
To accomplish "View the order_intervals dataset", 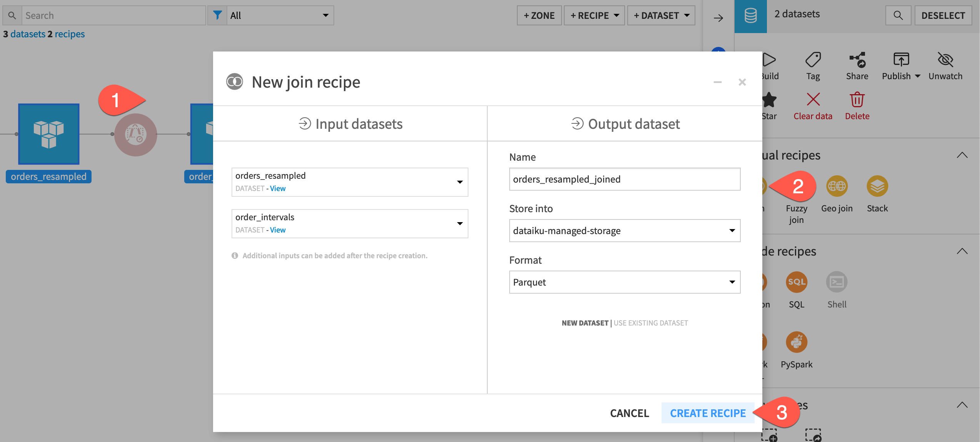I will 278,229.
